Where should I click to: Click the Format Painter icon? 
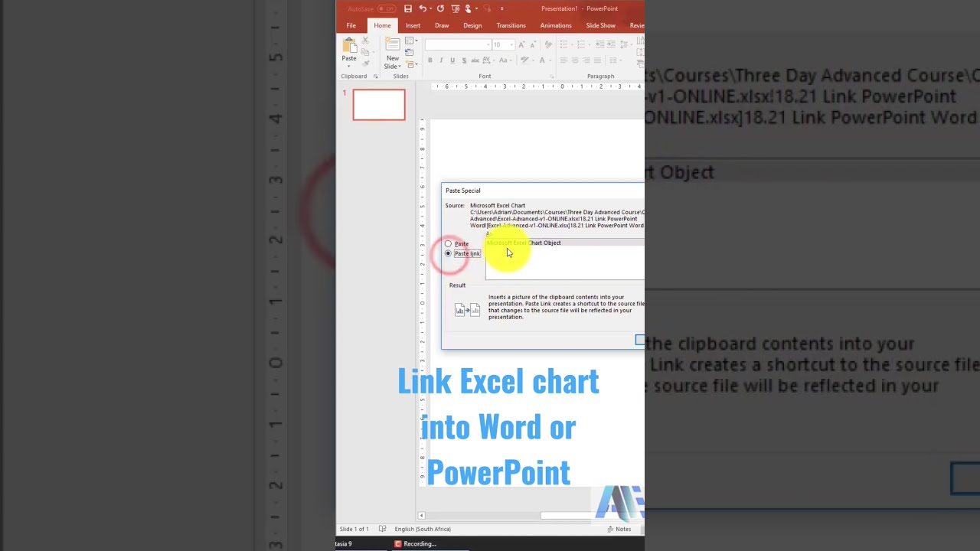pos(366,64)
